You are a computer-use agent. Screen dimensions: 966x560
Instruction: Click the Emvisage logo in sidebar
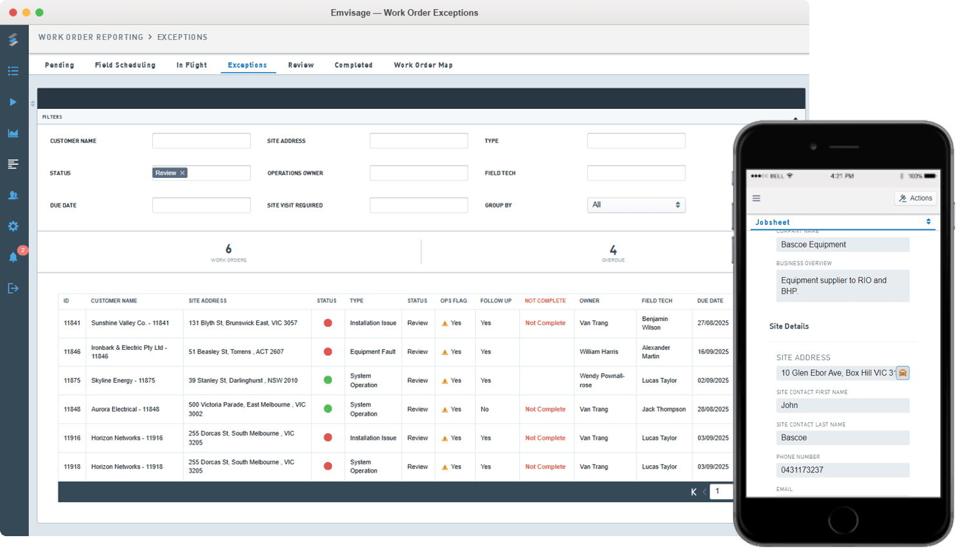pyautogui.click(x=13, y=39)
